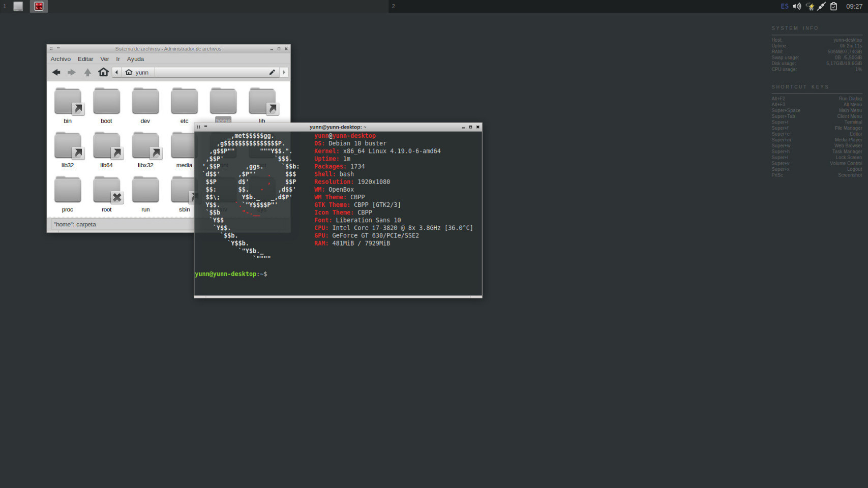Open the Ver menu

pyautogui.click(x=105, y=59)
